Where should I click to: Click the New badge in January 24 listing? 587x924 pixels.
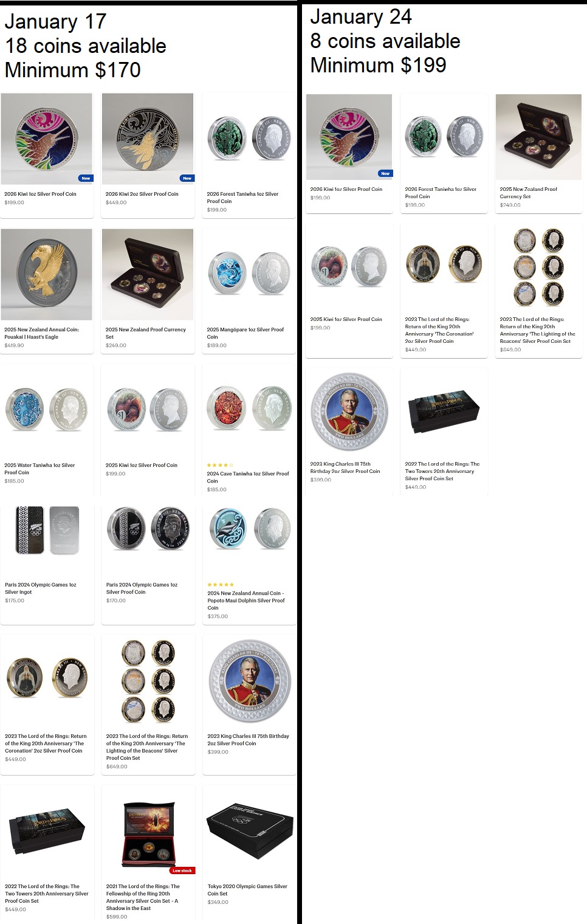click(x=385, y=173)
